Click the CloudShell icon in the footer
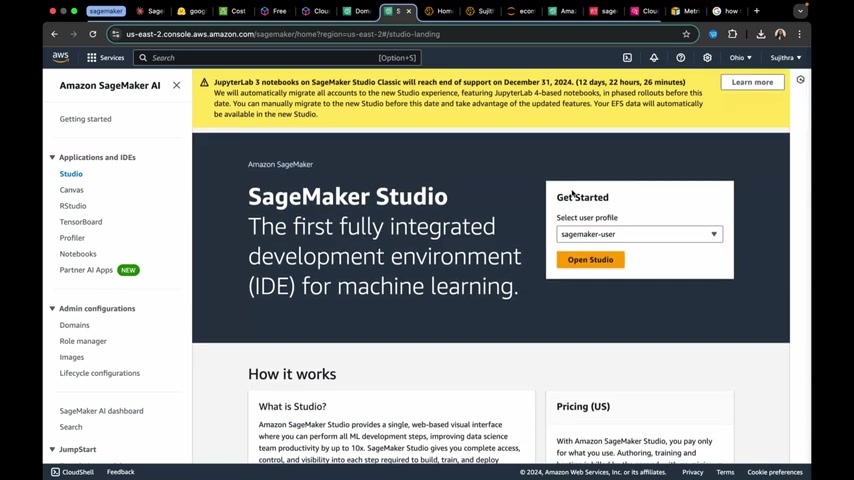 click(56, 472)
